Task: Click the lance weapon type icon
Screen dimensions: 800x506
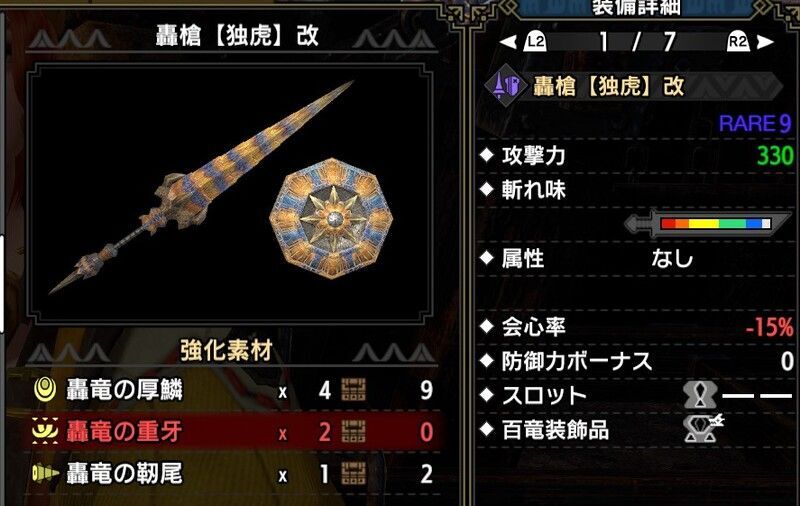Action: (505, 85)
